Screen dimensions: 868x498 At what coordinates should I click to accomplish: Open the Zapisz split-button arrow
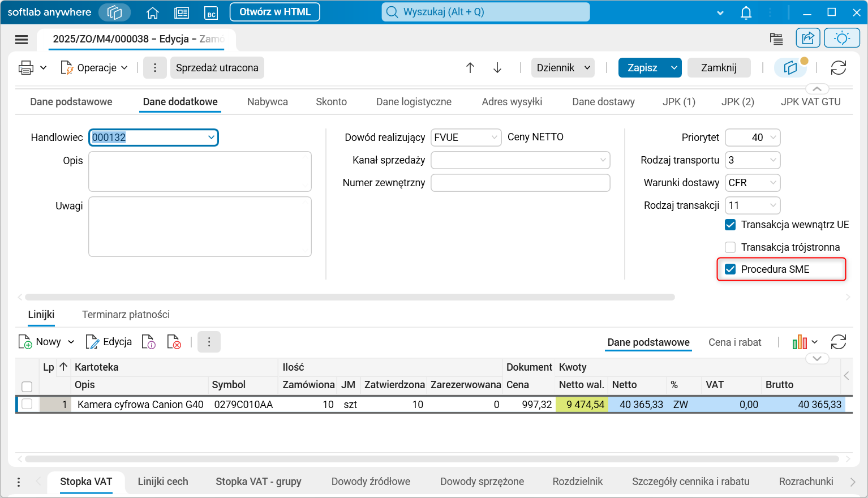(x=674, y=68)
